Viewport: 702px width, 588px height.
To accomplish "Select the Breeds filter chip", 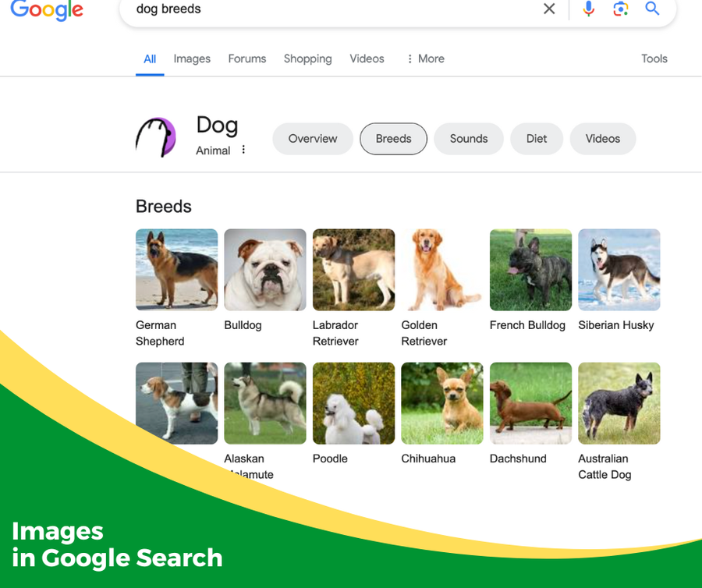I will pyautogui.click(x=393, y=138).
